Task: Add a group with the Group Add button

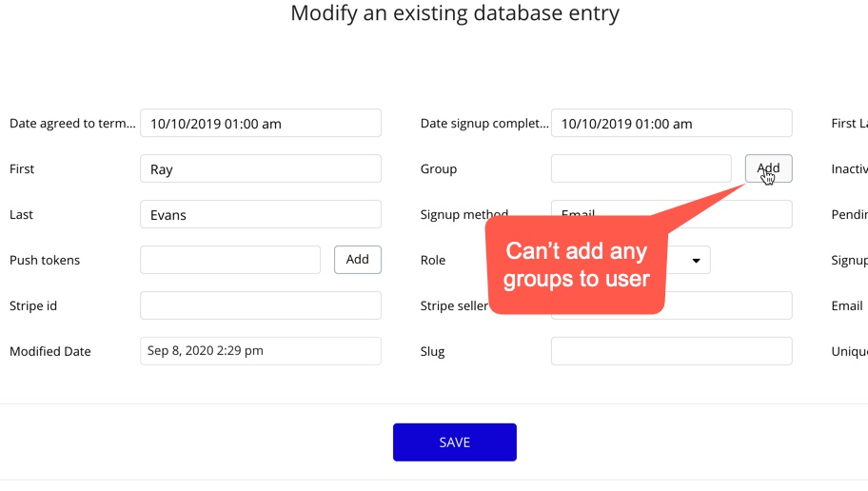Action: coord(768,168)
